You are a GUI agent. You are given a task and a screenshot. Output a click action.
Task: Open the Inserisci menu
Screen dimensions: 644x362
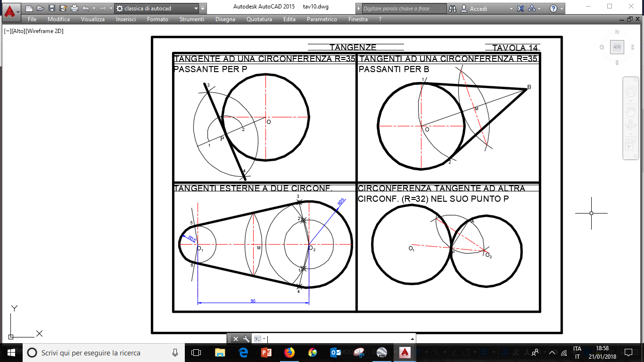click(x=126, y=19)
